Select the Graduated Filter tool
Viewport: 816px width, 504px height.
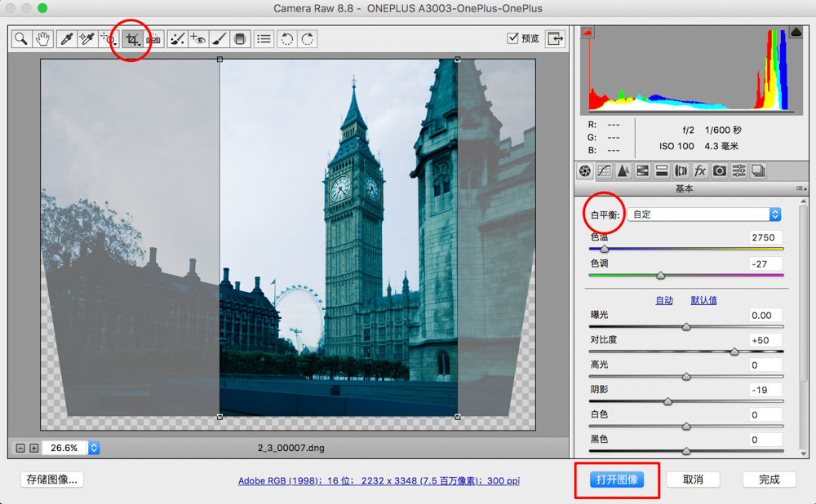click(x=240, y=39)
